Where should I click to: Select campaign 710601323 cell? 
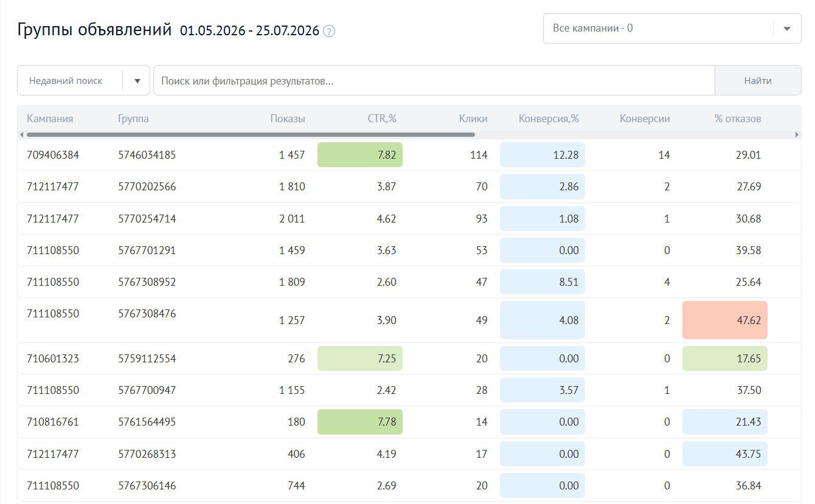click(x=53, y=358)
